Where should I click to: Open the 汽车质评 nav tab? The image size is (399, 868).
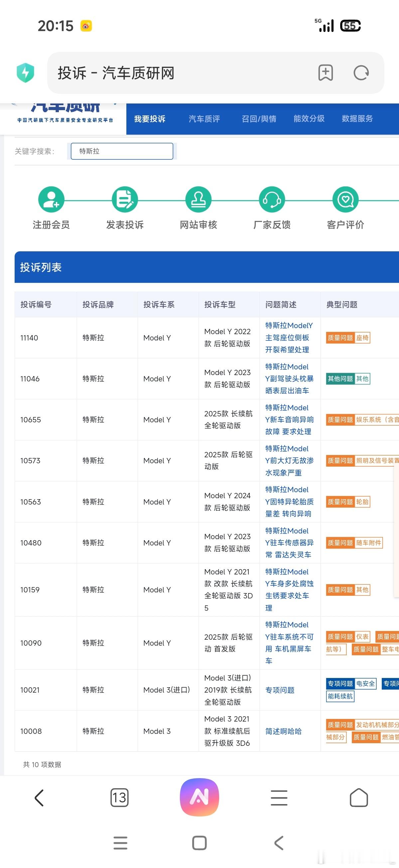tap(204, 119)
